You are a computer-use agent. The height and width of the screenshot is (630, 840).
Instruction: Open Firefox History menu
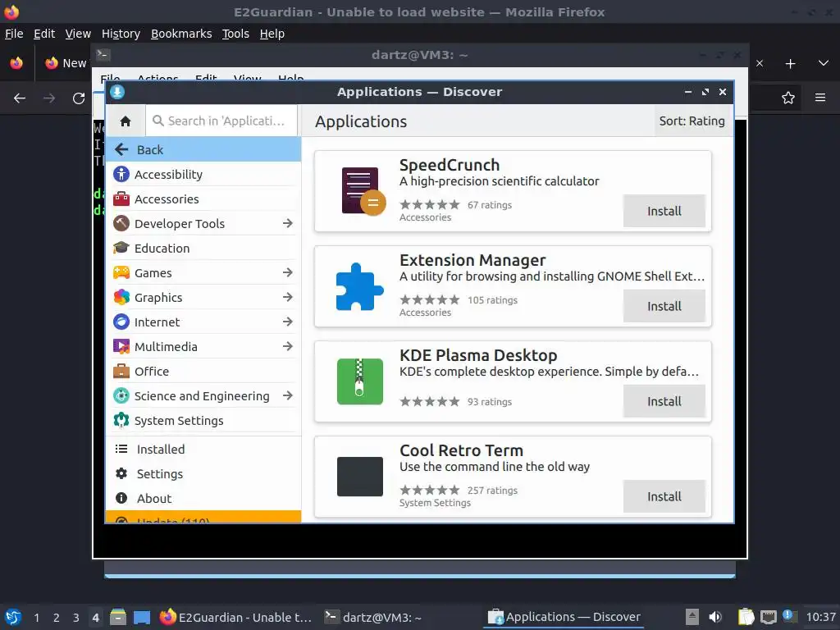(x=121, y=34)
